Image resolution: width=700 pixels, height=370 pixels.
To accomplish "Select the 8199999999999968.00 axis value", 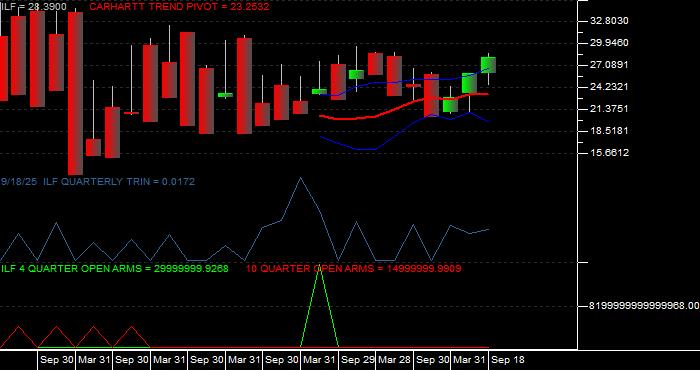I will click(644, 306).
